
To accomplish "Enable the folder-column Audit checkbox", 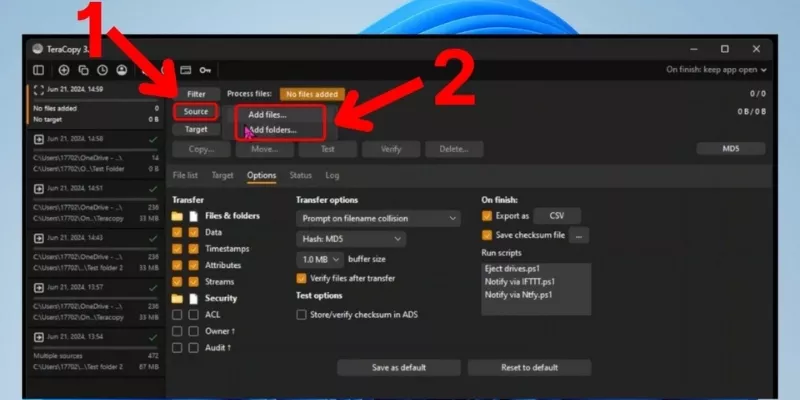I will pyautogui.click(x=177, y=348).
